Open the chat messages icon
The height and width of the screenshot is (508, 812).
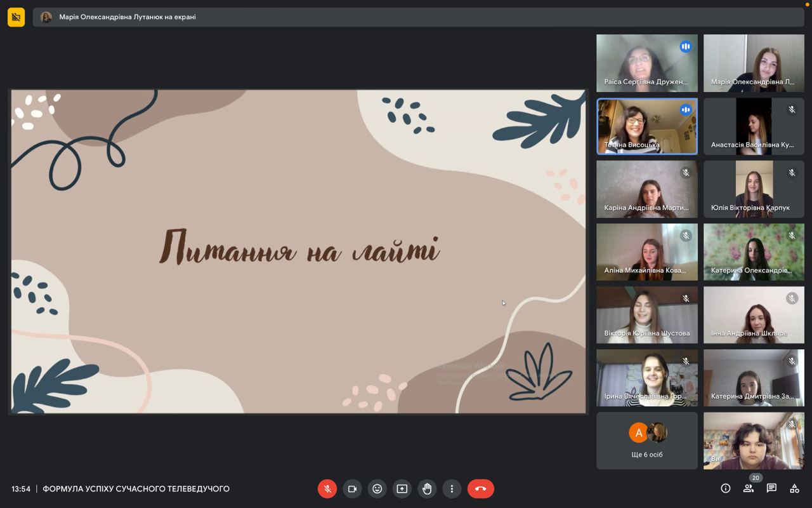(x=771, y=488)
